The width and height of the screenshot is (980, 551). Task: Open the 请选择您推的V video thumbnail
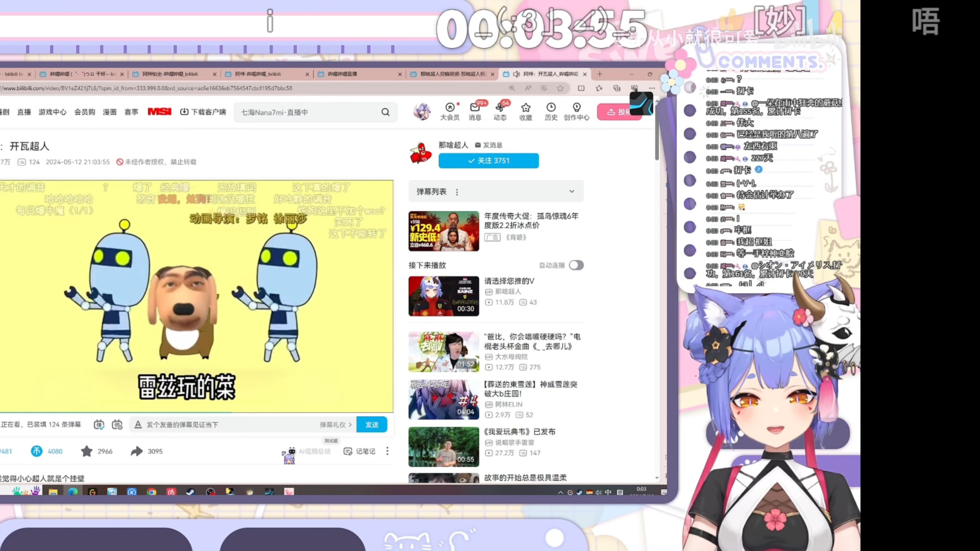click(x=444, y=296)
